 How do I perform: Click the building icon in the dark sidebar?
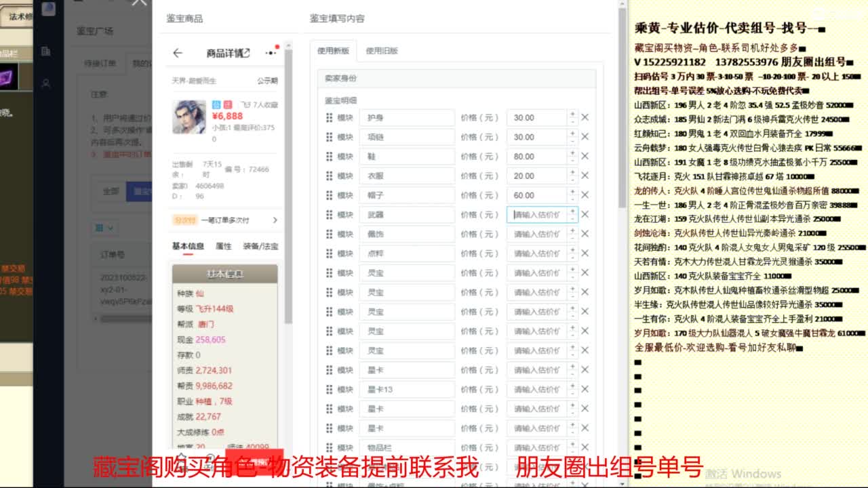(45, 51)
